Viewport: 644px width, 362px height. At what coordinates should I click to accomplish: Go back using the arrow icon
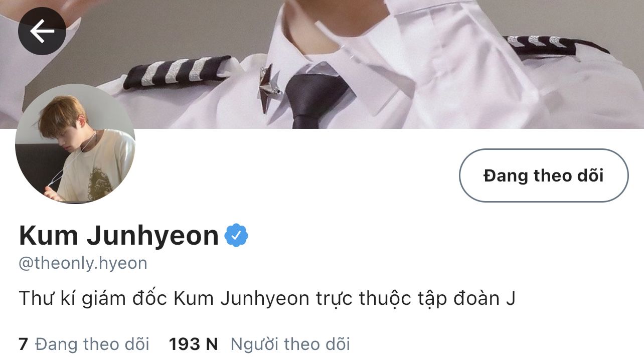coord(42,31)
